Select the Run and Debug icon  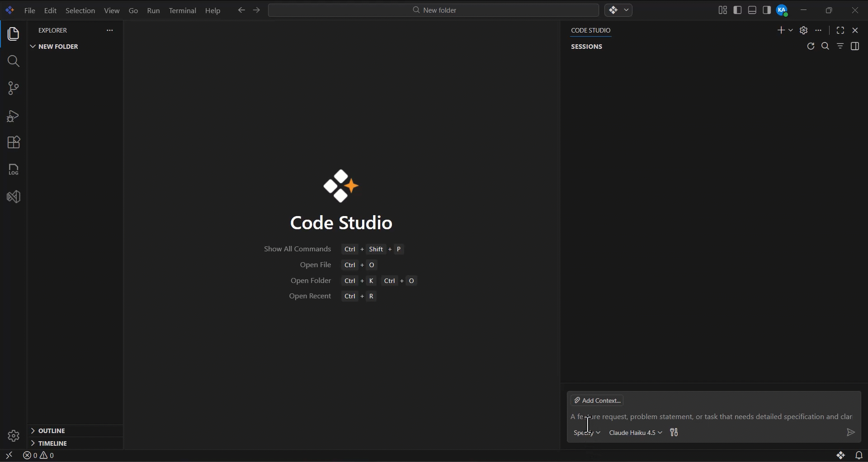click(13, 116)
